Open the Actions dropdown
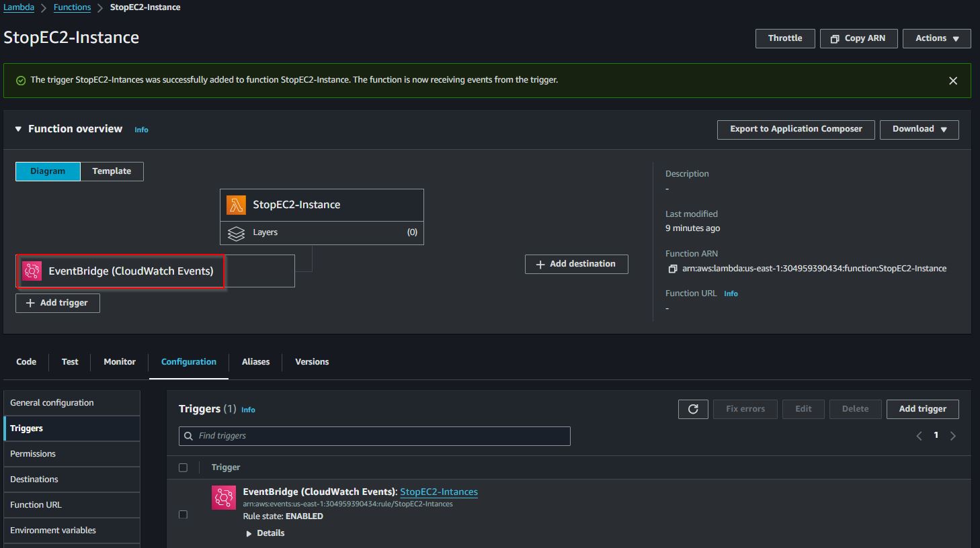The image size is (980, 548). (936, 38)
